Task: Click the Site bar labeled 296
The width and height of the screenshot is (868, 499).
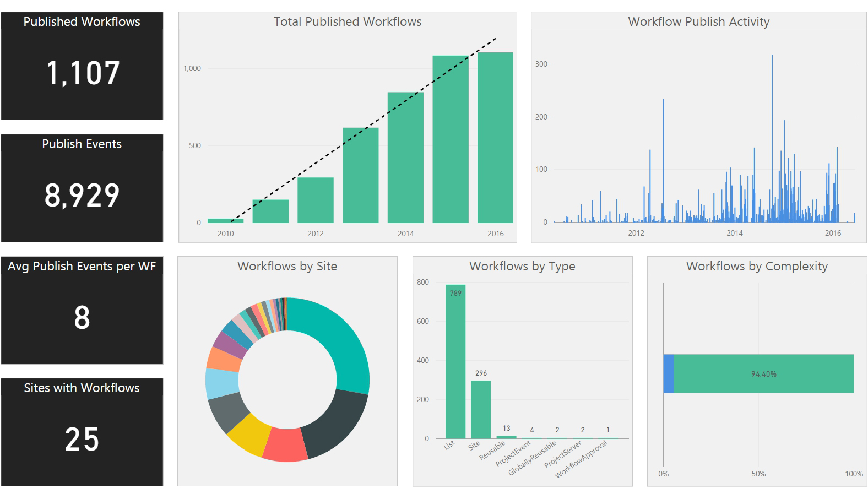Action: click(481, 410)
